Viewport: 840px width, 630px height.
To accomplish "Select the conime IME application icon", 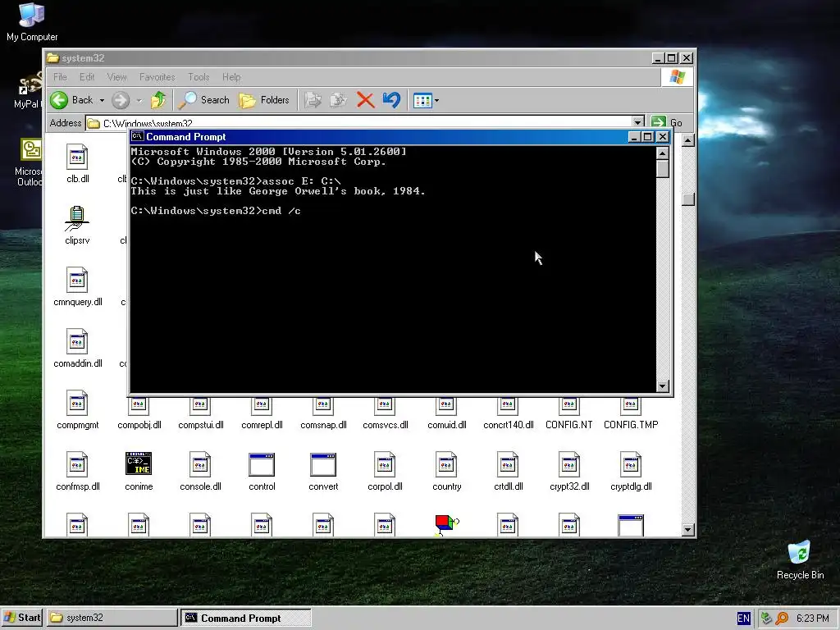I will [x=139, y=464].
